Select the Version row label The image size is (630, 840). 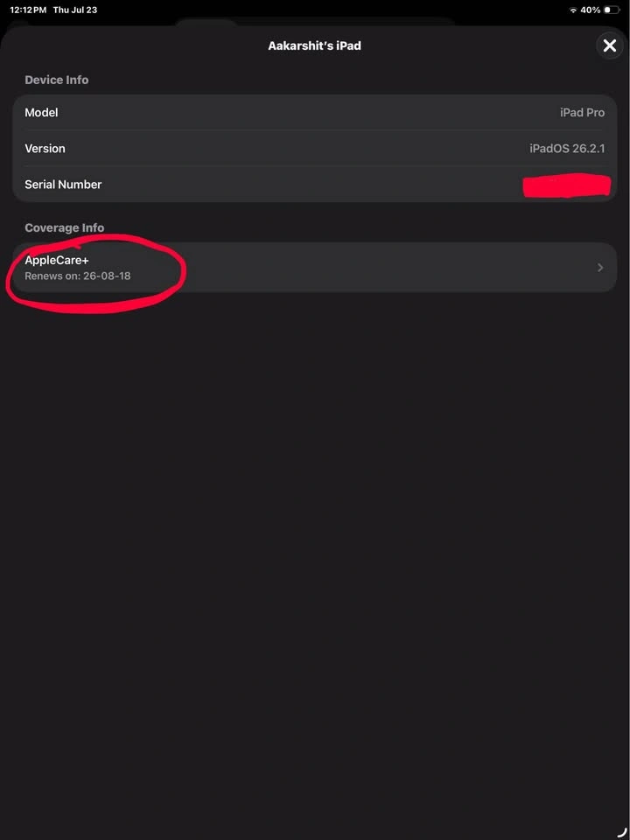click(45, 149)
